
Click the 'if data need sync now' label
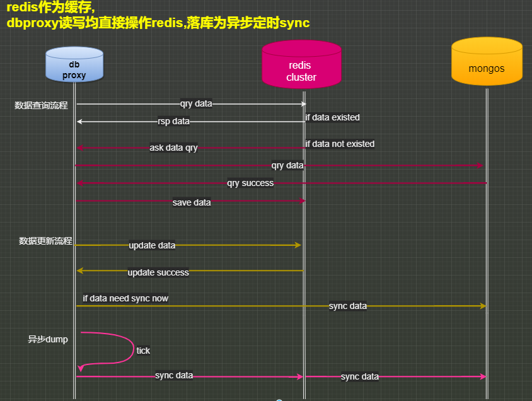coord(125,298)
